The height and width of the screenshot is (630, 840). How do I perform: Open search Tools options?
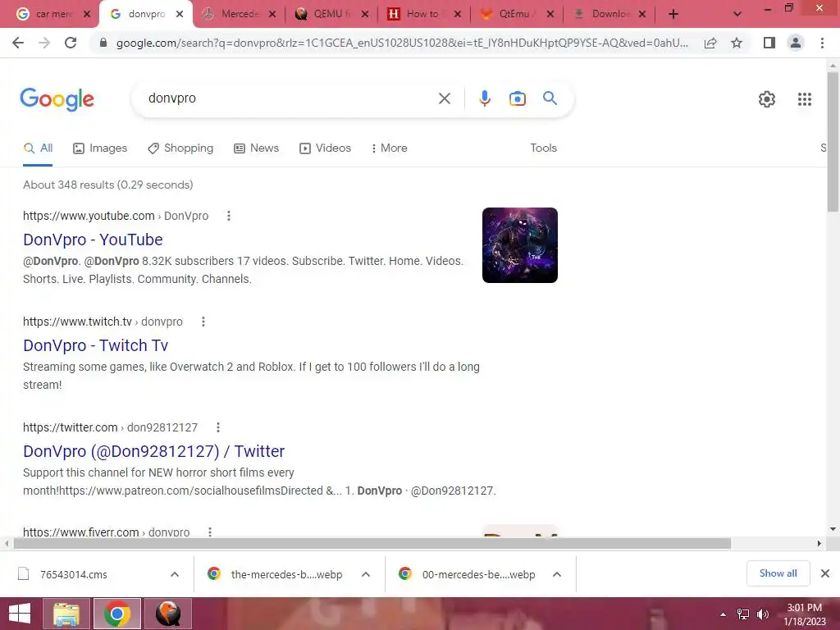coord(544,148)
